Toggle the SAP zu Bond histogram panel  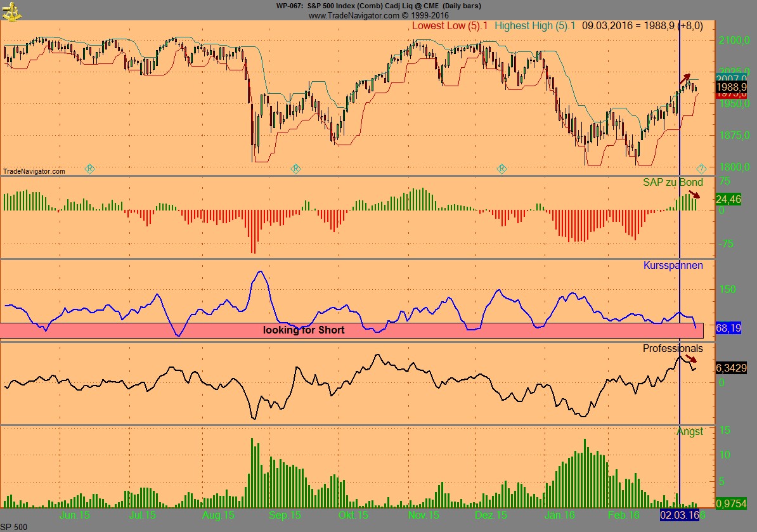tap(674, 182)
